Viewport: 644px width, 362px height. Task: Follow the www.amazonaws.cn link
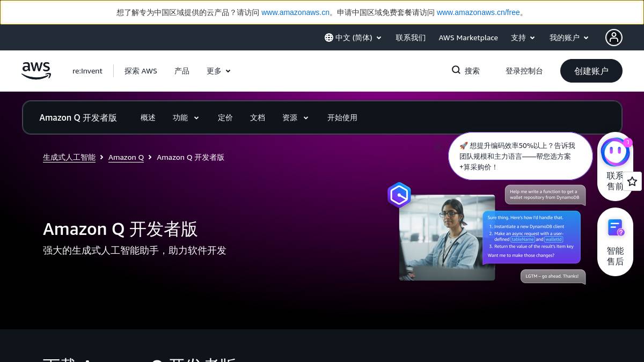[295, 12]
